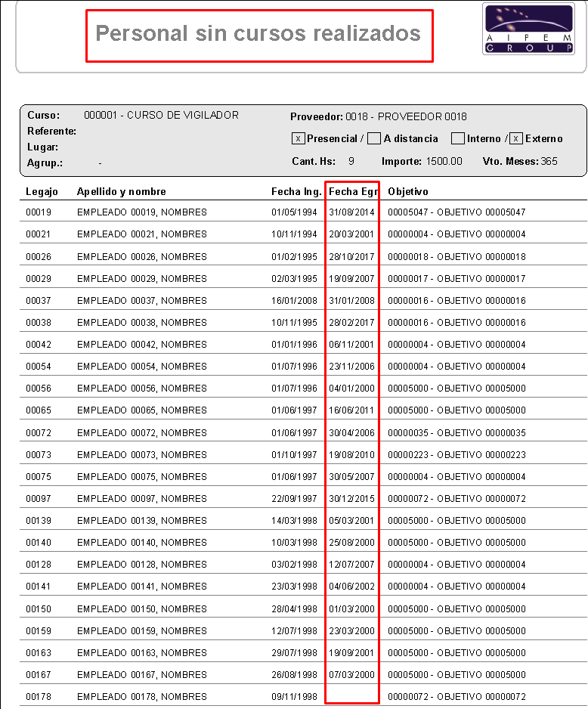Toggle the Interno checkbox
This screenshot has width=588, height=709.
457,139
